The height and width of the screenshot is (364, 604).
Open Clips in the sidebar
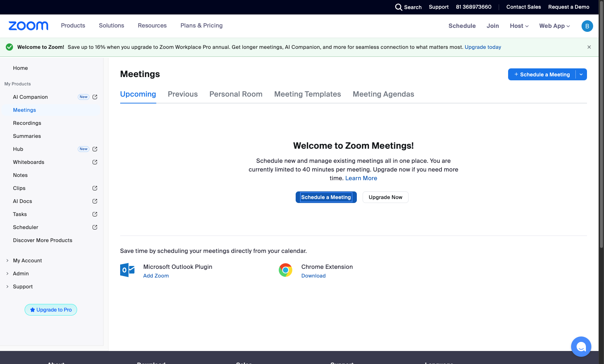pyautogui.click(x=19, y=188)
